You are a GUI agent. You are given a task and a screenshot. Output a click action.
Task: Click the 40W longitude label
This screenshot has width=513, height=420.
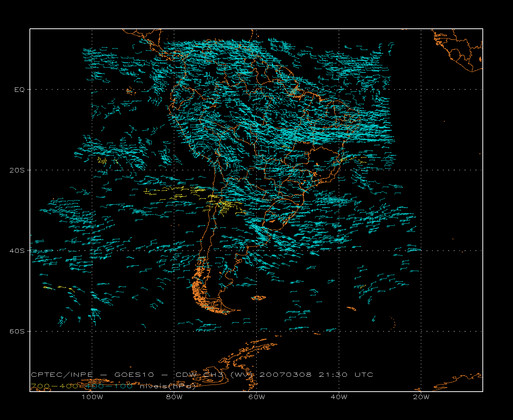tap(339, 397)
